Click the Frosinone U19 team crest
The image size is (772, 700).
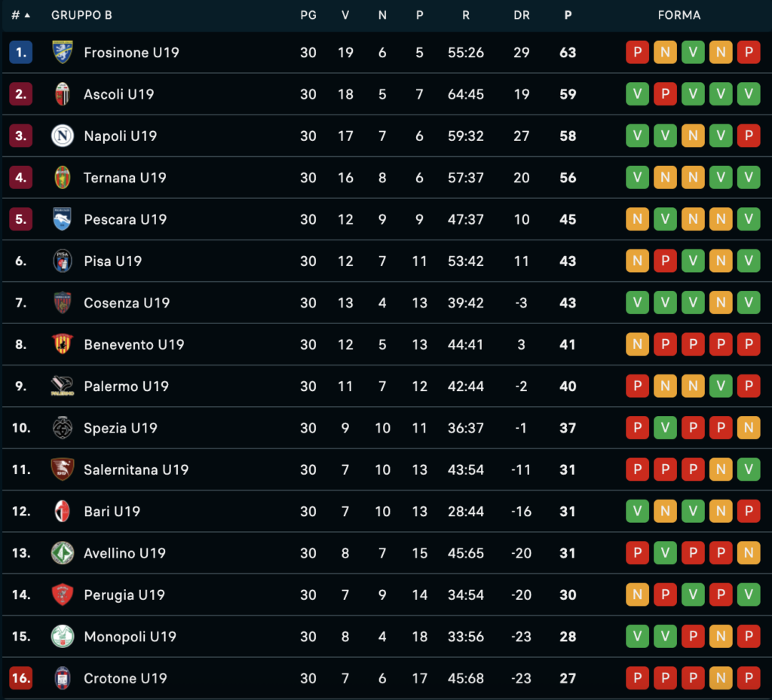tap(63, 52)
